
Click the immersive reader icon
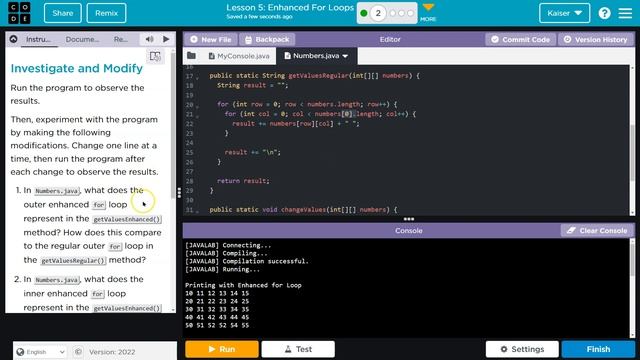pyautogui.click(x=155, y=56)
